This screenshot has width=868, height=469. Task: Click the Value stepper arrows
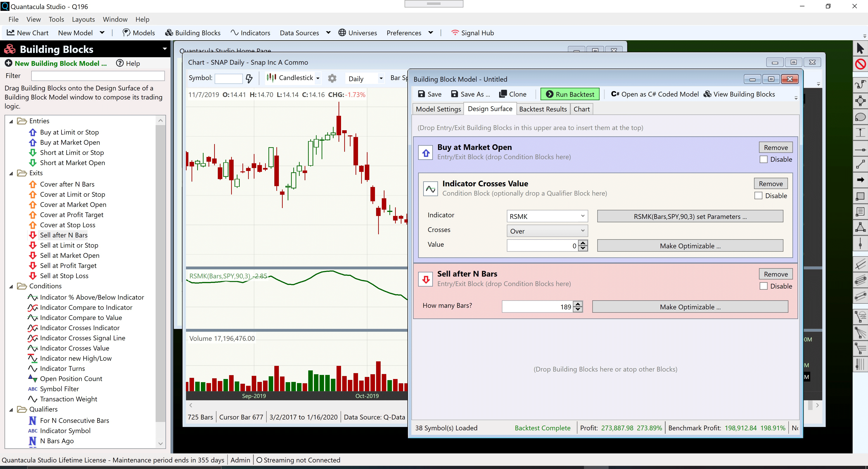(x=583, y=246)
